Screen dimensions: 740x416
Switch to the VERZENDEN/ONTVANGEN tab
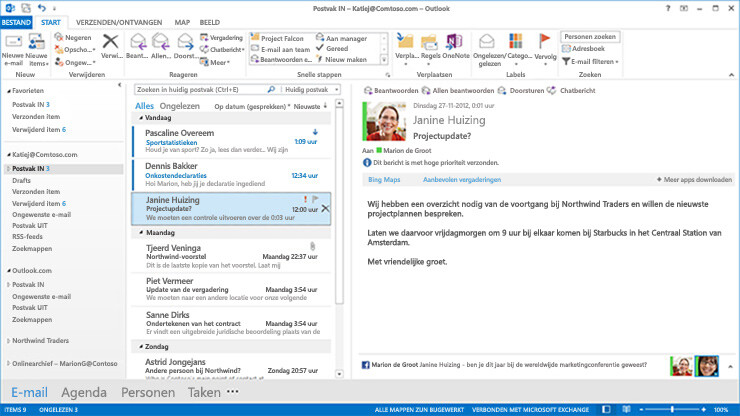pos(119,22)
